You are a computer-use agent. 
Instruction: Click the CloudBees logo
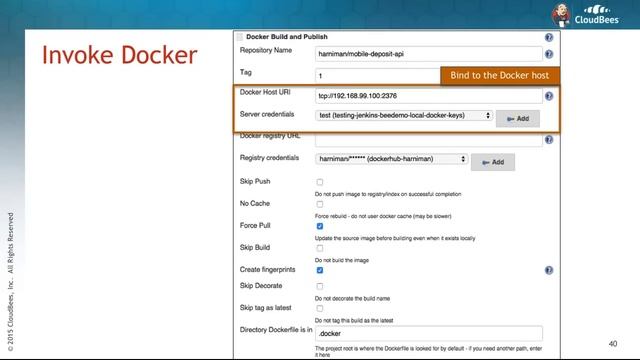597,15
